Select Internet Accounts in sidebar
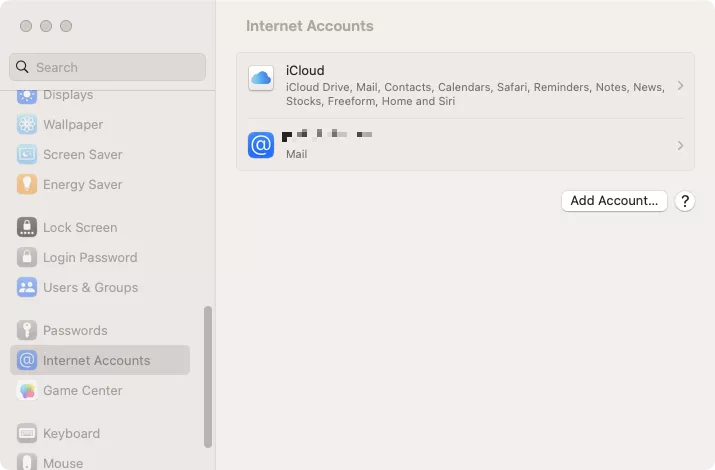This screenshot has width=715, height=470. (96, 361)
